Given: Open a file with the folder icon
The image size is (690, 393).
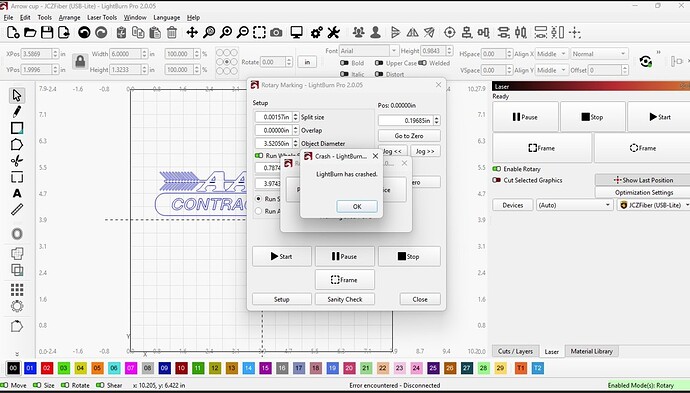Looking at the screenshot, I should pyautogui.click(x=30, y=32).
